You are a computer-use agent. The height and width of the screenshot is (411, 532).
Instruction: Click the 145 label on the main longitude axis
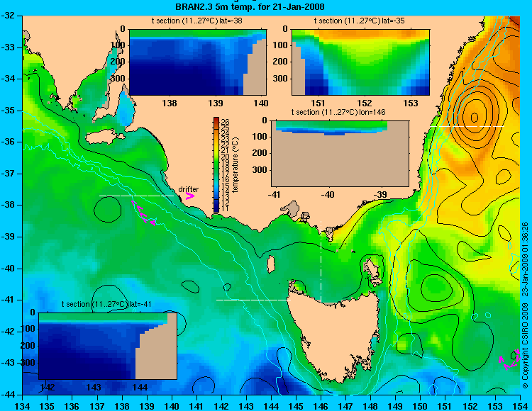point(296,407)
